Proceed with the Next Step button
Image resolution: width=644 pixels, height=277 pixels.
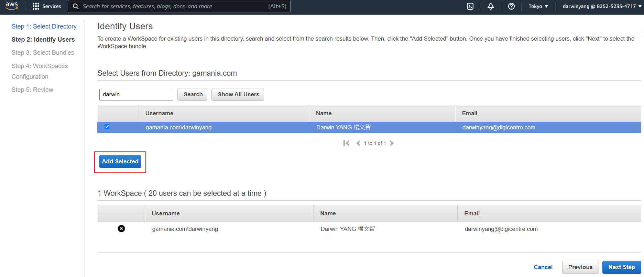coord(621,267)
